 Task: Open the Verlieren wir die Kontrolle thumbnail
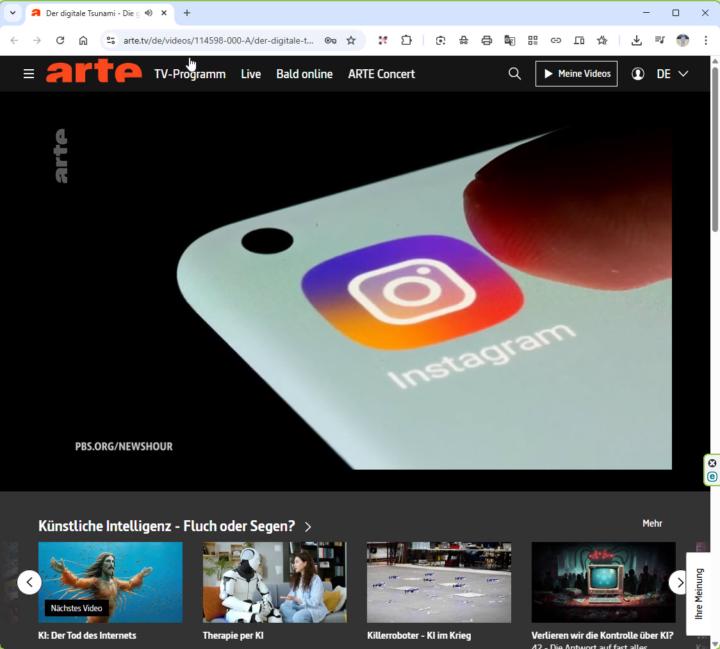point(603,582)
